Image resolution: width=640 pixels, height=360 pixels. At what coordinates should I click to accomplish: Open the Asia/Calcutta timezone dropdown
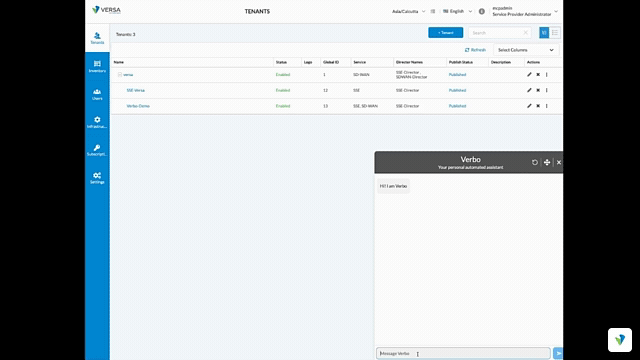click(408, 11)
